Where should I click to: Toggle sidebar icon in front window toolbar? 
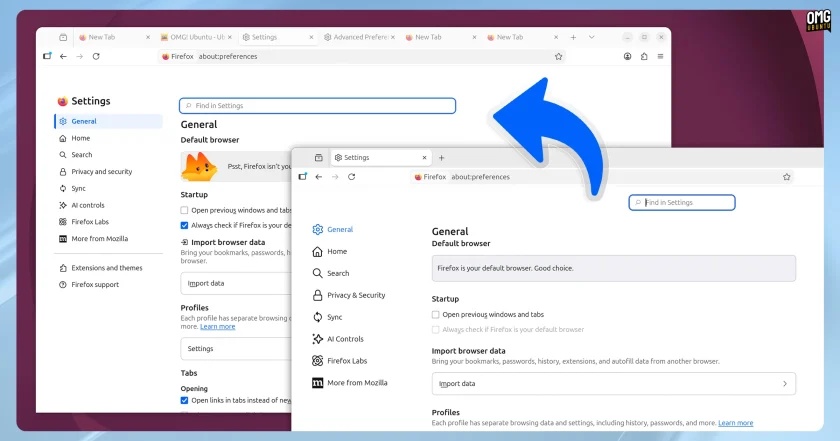tap(303, 176)
